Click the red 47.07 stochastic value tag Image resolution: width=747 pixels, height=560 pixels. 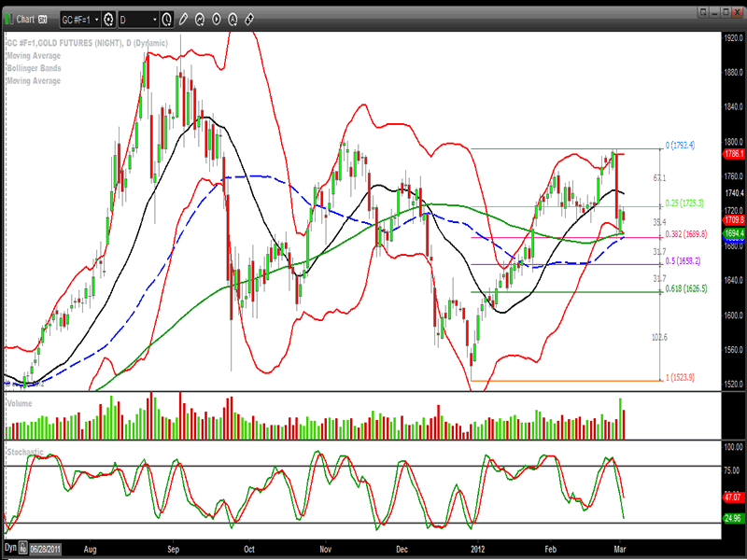[x=733, y=497]
